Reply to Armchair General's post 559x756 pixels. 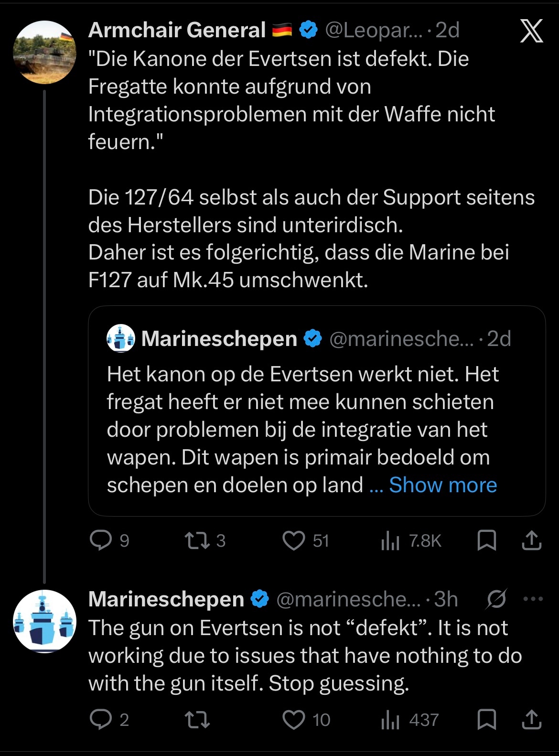pyautogui.click(x=100, y=540)
